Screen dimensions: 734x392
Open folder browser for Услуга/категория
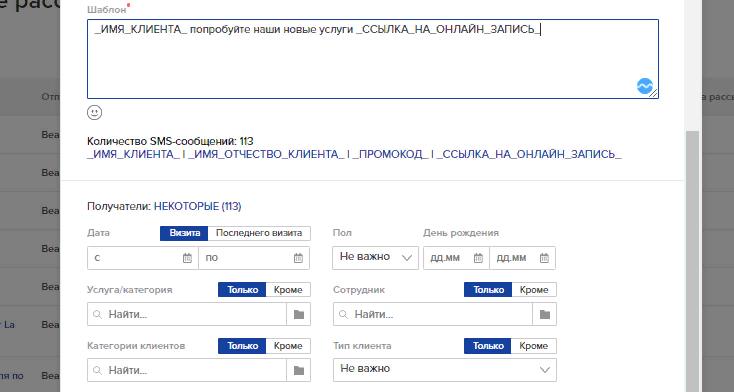[299, 314]
